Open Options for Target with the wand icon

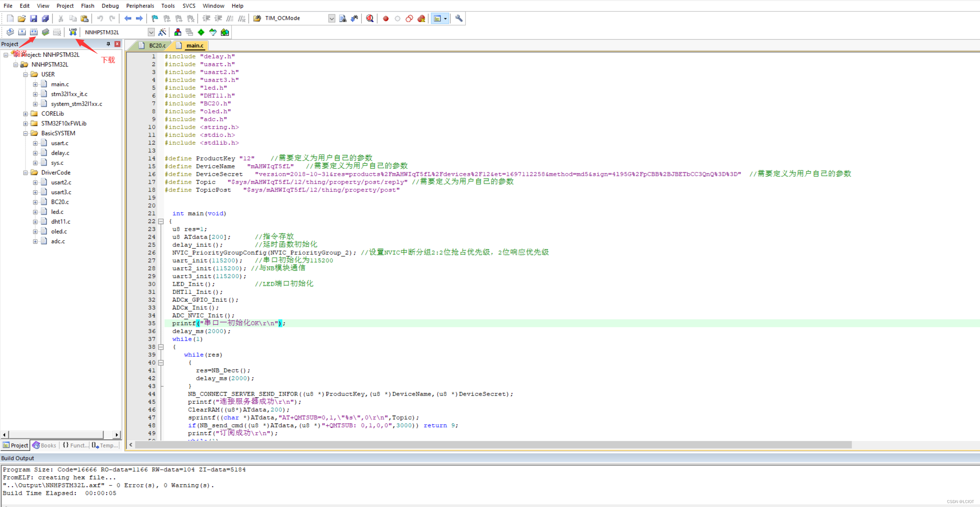pyautogui.click(x=162, y=32)
